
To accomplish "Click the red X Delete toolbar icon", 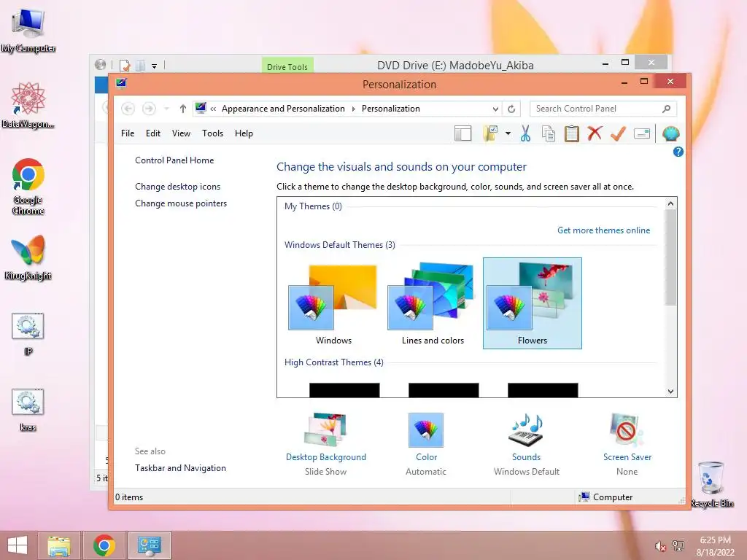I will [x=595, y=133].
